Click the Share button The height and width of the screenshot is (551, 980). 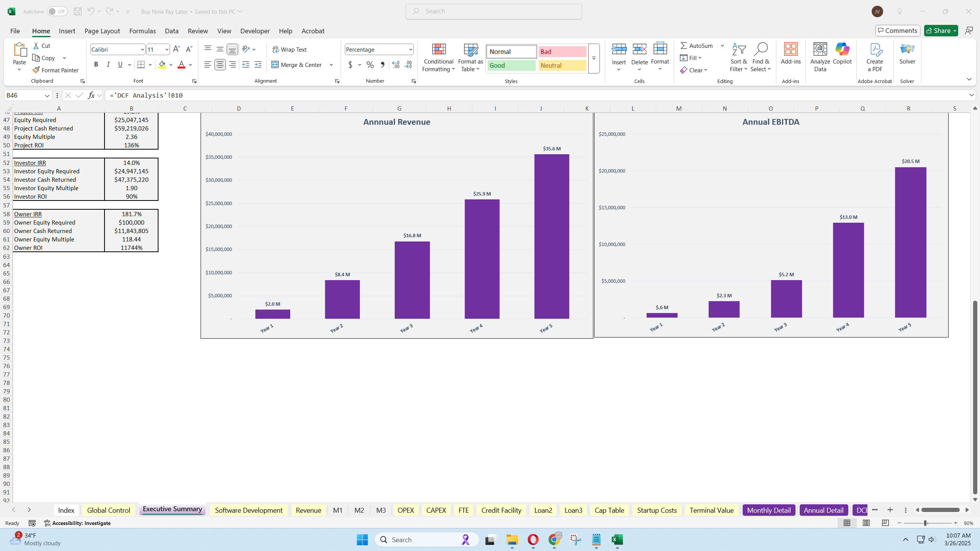pos(940,30)
